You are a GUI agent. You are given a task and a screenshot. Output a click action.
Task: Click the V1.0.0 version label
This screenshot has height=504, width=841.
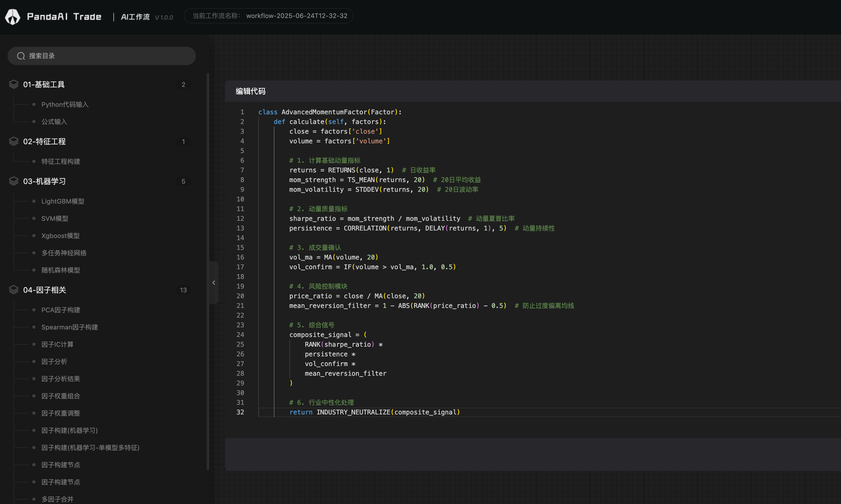[x=164, y=17]
